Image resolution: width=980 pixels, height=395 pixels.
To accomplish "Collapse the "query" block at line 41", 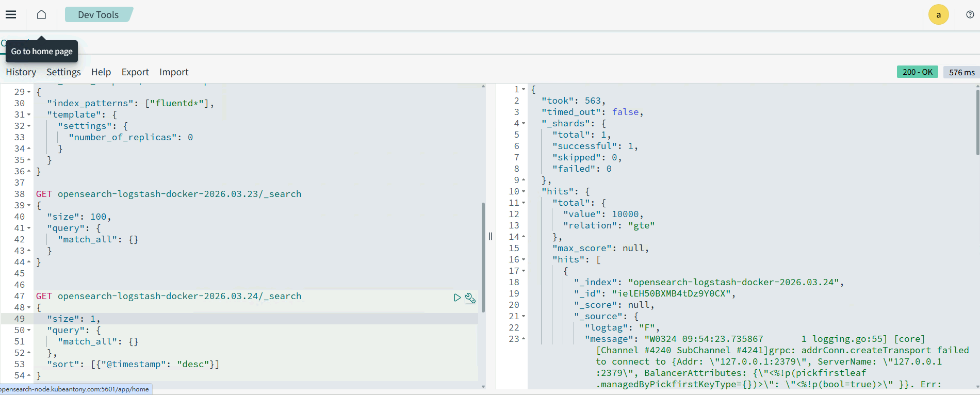I will click(29, 228).
